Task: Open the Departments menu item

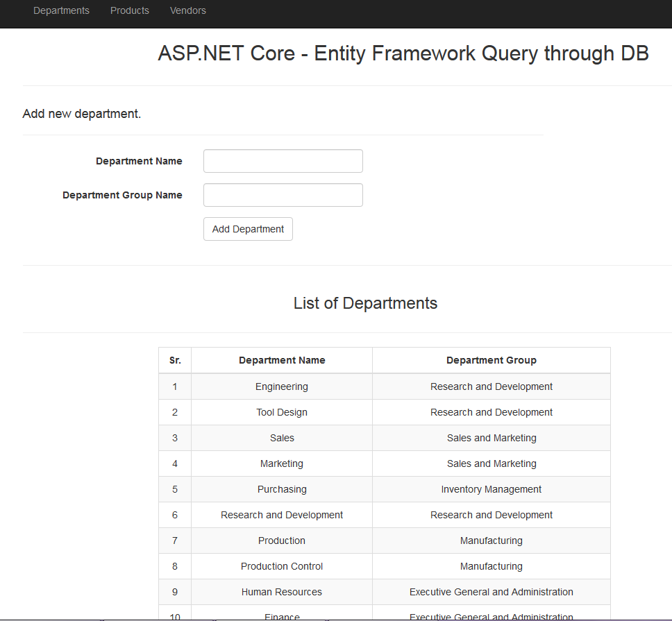Action: click(61, 10)
